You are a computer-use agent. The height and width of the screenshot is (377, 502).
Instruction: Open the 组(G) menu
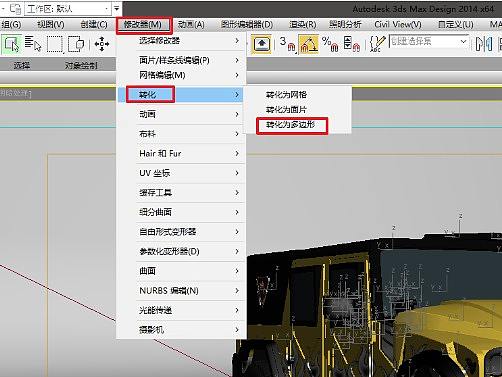point(11,25)
